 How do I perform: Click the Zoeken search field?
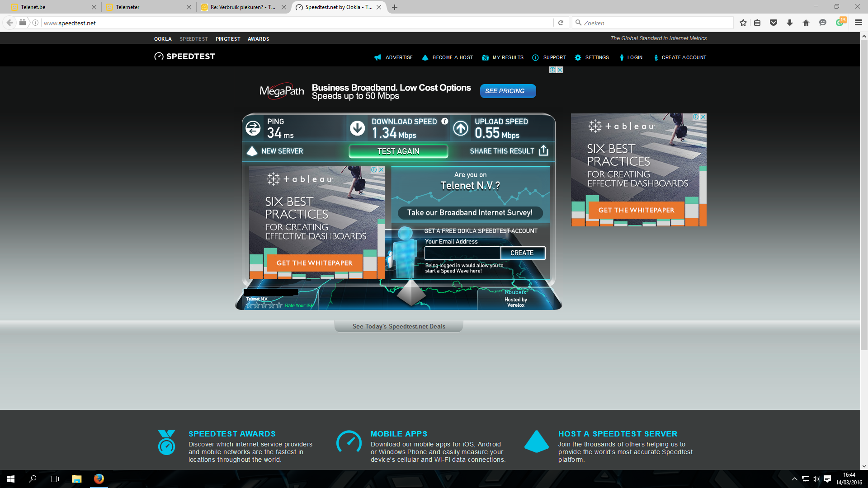tap(652, 23)
